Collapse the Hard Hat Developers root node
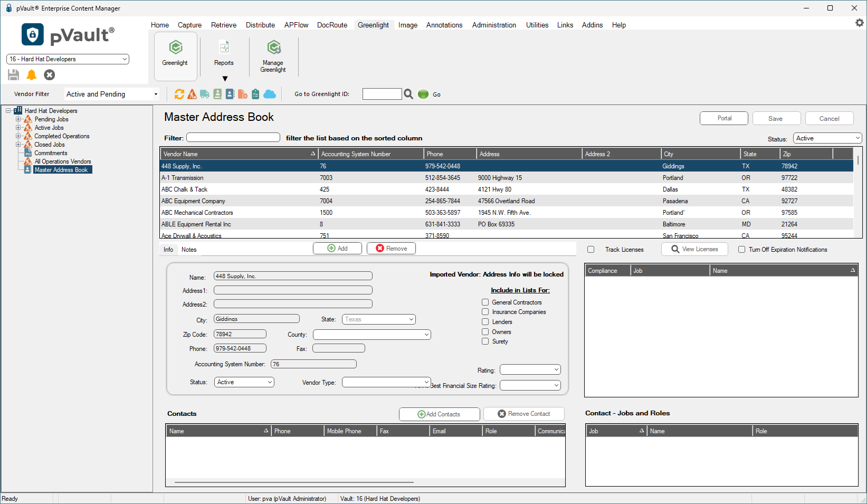Viewport: 867px width, 504px height. pyautogui.click(x=8, y=111)
